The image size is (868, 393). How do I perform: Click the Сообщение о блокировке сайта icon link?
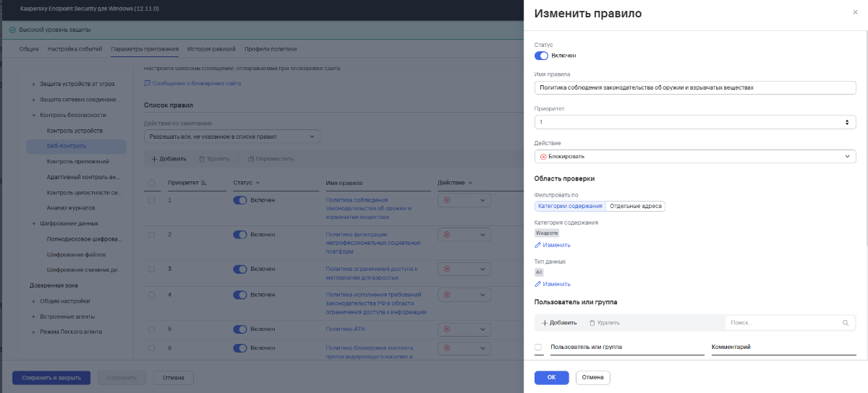click(148, 84)
